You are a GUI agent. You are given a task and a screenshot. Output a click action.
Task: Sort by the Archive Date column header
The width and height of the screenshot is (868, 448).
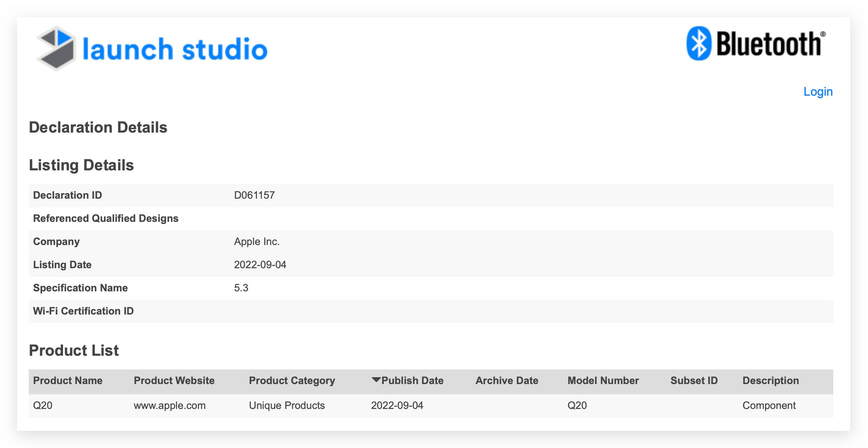pos(507,381)
